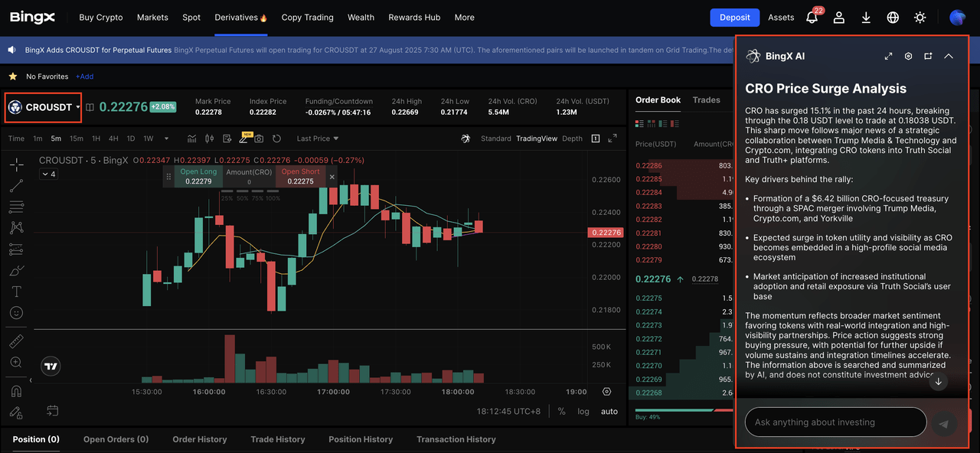Select the Fibonacci retracement tool
The height and width of the screenshot is (453, 980).
click(16, 207)
